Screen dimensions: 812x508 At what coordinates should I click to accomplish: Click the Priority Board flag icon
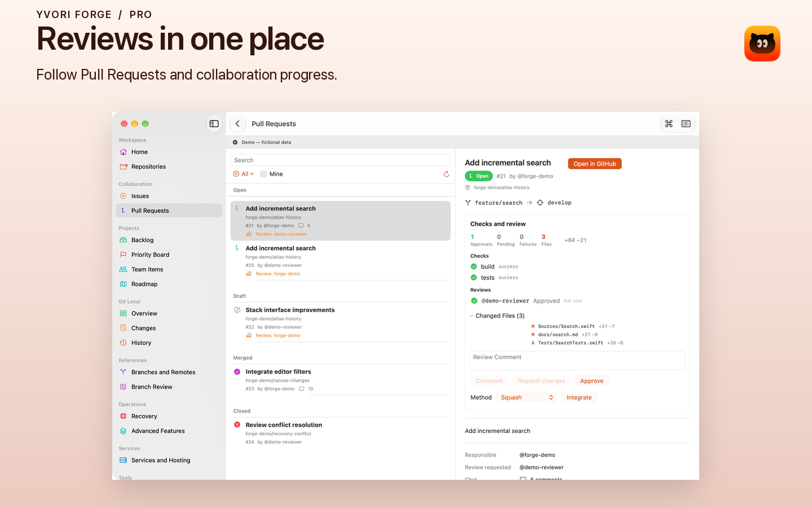pyautogui.click(x=123, y=255)
